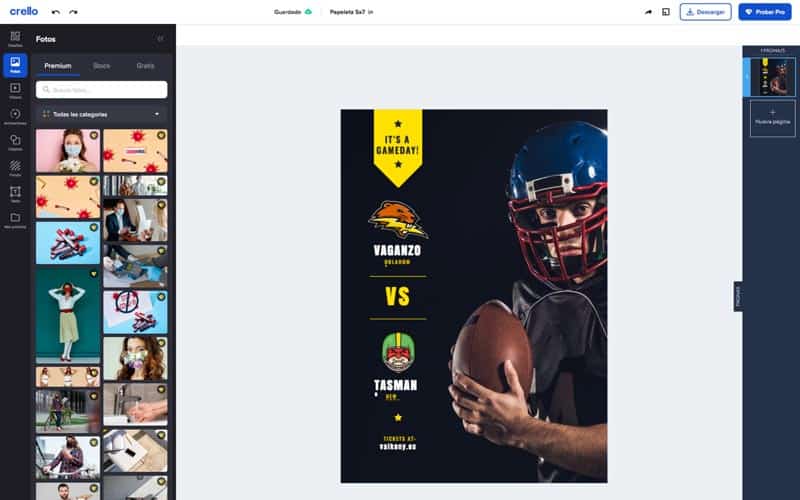
Task: Open the Objetos shapes sidebar icon
Action: pos(15,142)
